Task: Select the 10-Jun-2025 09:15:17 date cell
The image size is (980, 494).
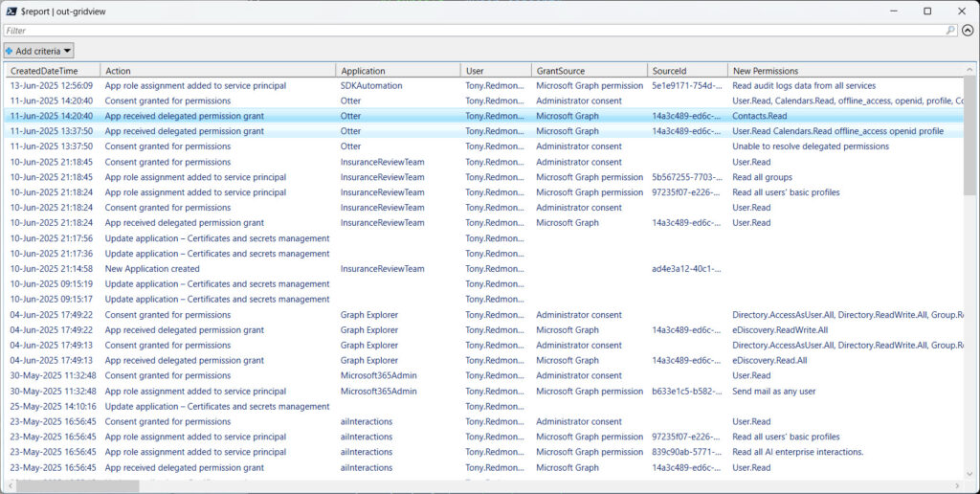Action: point(52,300)
